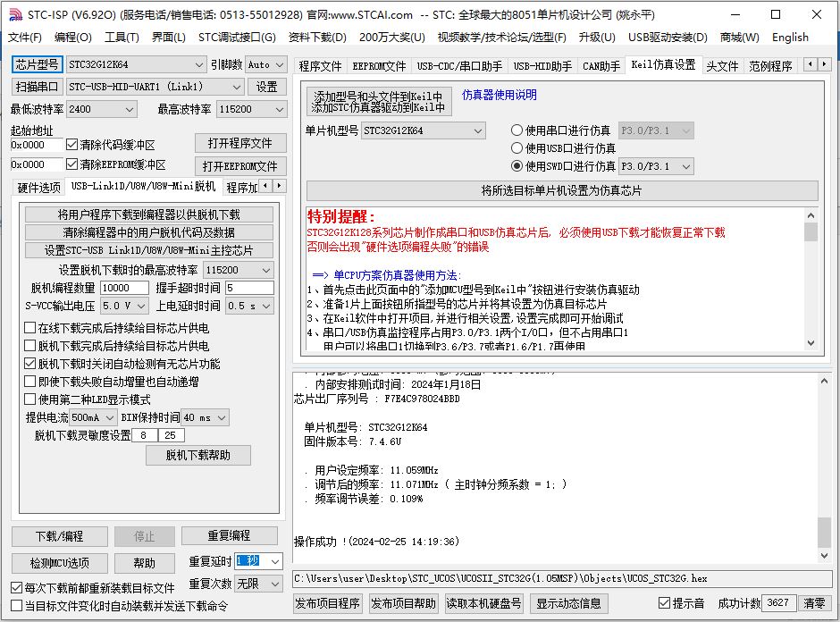Switch to the EEPROM文件 tab
Image resolution: width=840 pixels, height=622 pixels.
click(379, 66)
